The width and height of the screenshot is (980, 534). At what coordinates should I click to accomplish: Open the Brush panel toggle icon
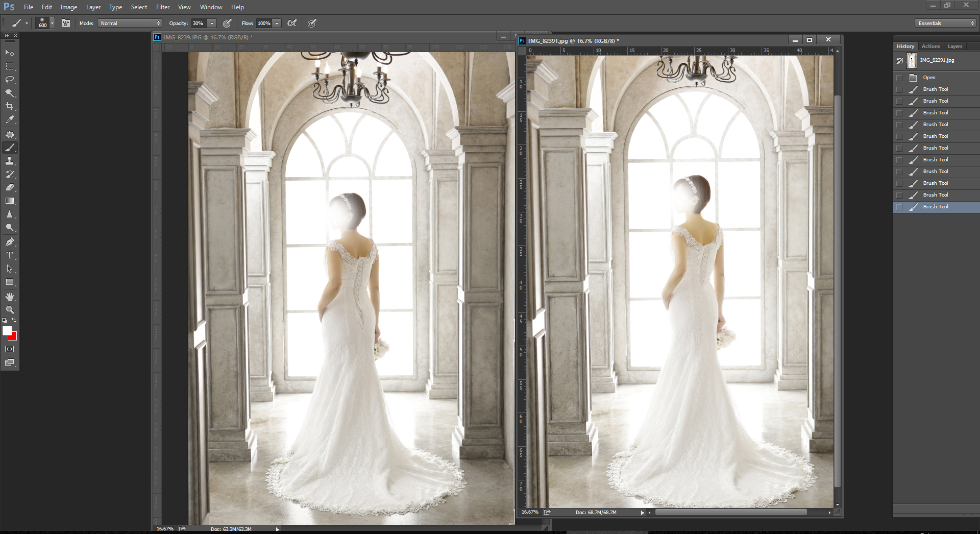66,23
